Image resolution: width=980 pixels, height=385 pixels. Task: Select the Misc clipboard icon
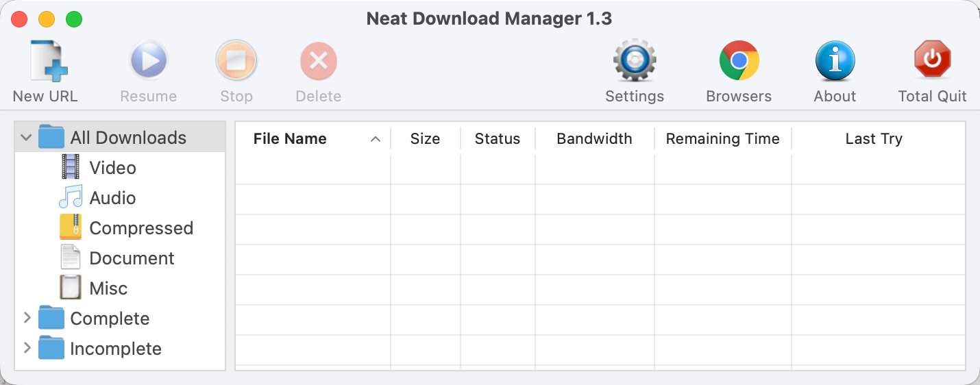coord(71,288)
